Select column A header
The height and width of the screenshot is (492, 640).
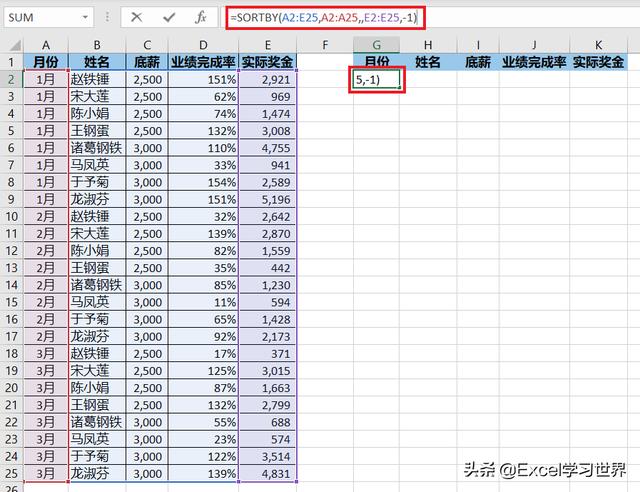[x=46, y=45]
